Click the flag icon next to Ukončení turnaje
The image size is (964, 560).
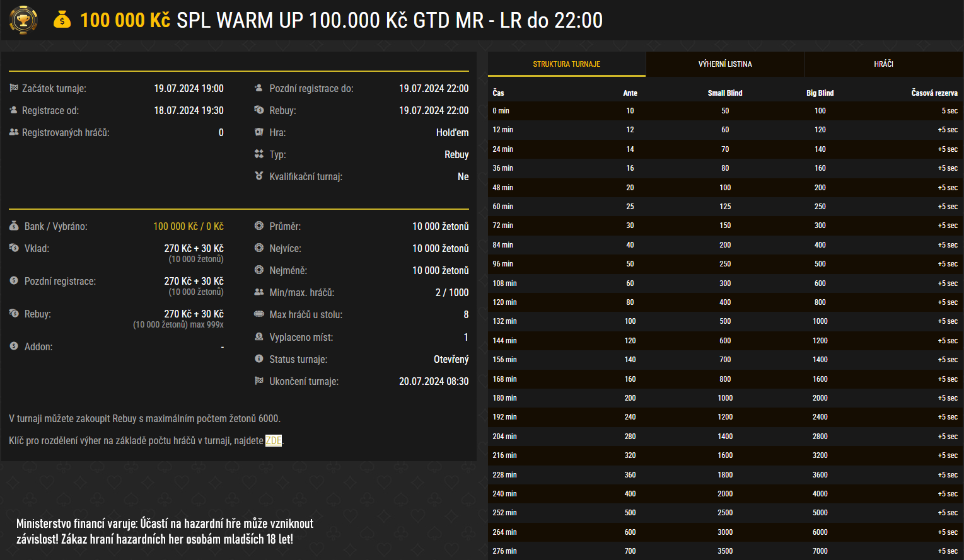[x=258, y=381]
